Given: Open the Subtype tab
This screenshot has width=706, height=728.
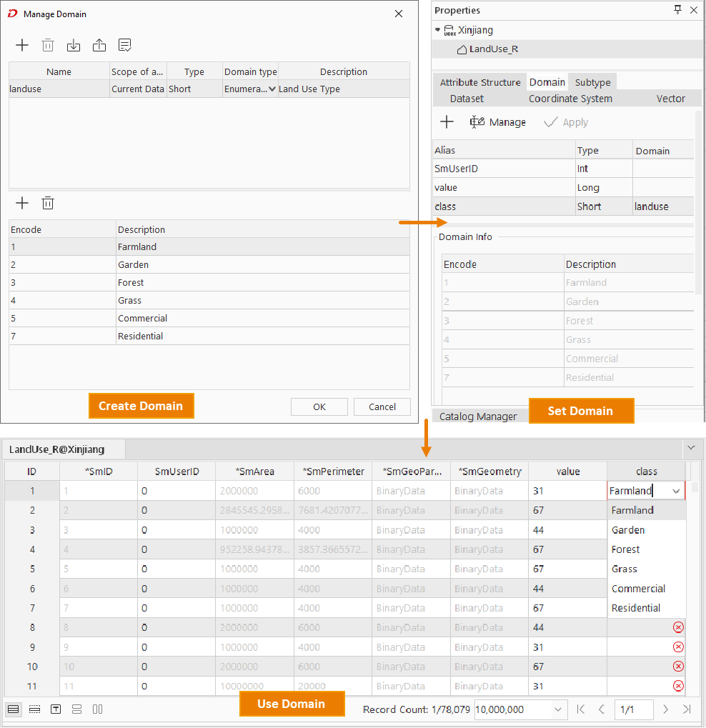Looking at the screenshot, I should pos(592,82).
